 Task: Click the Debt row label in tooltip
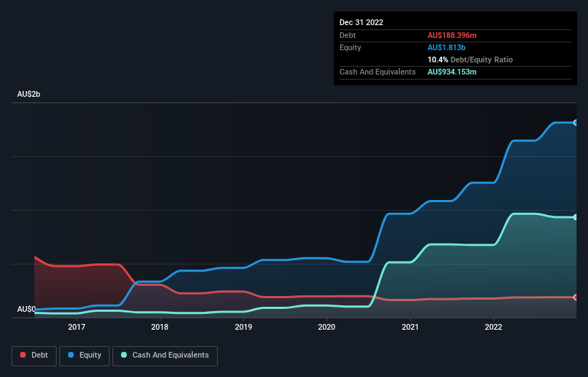[x=347, y=35]
